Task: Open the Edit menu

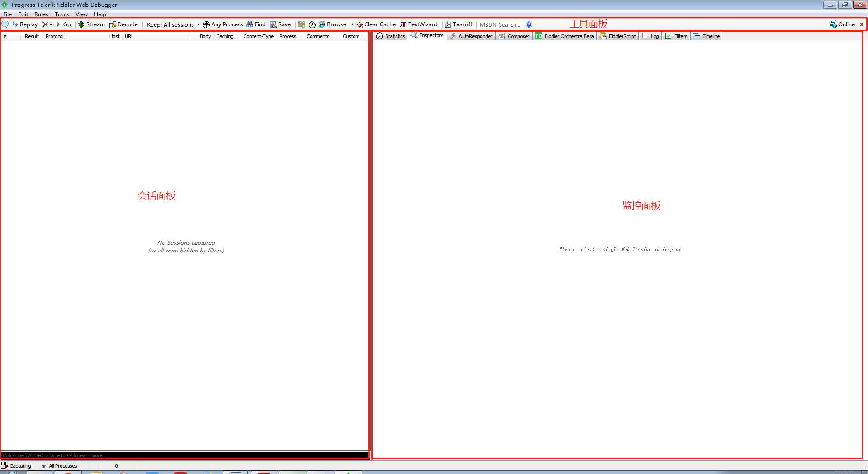Action: coord(23,14)
